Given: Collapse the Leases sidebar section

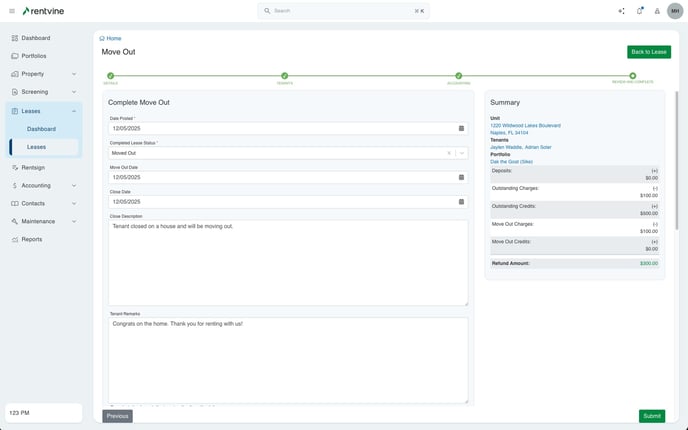Looking at the screenshot, I should coord(74,111).
